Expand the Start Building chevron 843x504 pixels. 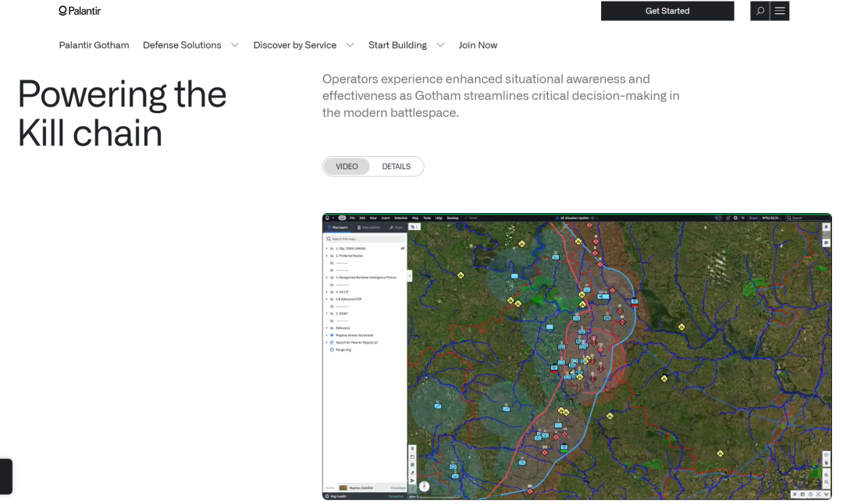(440, 45)
